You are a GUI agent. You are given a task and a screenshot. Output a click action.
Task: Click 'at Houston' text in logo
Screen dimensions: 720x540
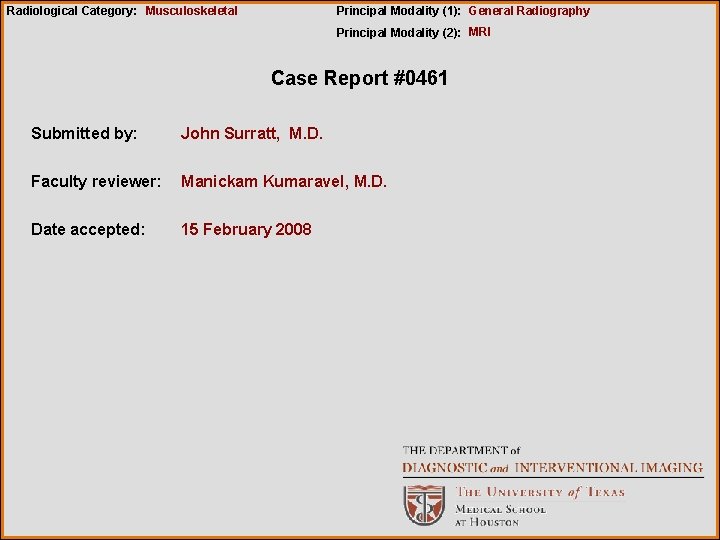pyautogui.click(x=487, y=522)
